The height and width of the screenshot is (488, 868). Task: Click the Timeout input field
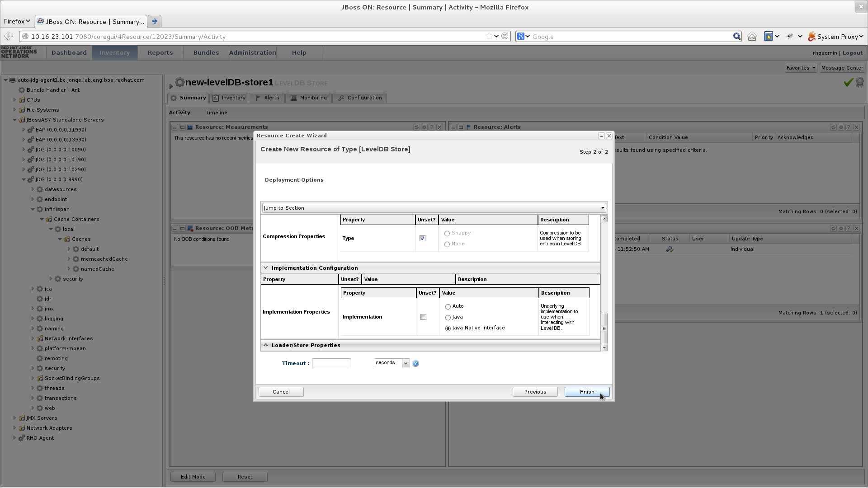pyautogui.click(x=331, y=363)
